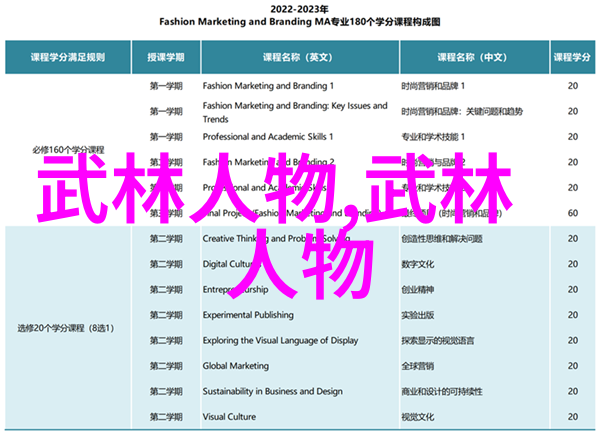
Task: Click credit '20' in the Key Issues and Trends row
Action: 573,111
